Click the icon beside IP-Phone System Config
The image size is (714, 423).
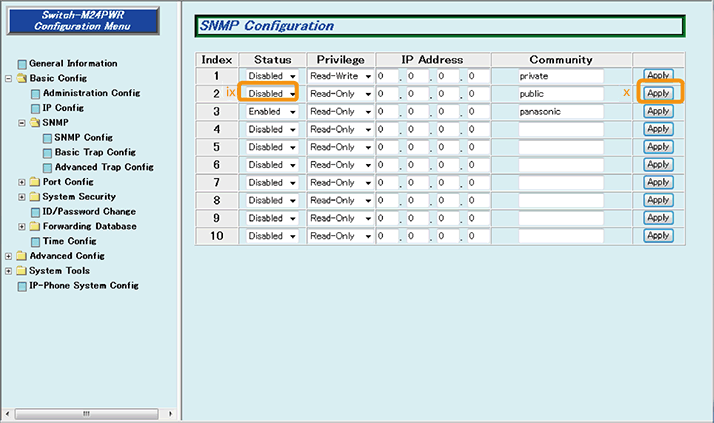(x=21, y=286)
